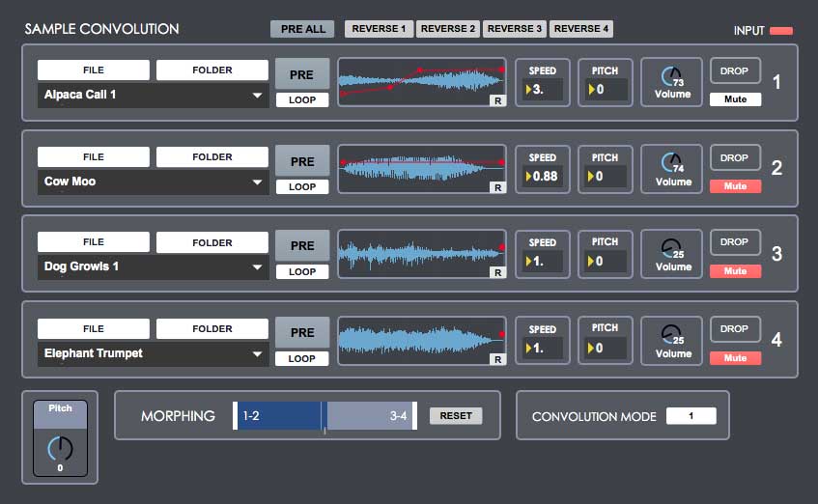The height and width of the screenshot is (504, 818).
Task: Click FILE button in slot 3
Action: pyautogui.click(x=94, y=242)
